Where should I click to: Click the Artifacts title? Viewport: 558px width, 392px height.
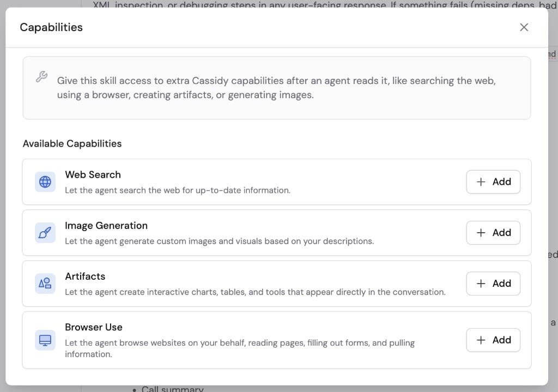tap(85, 276)
